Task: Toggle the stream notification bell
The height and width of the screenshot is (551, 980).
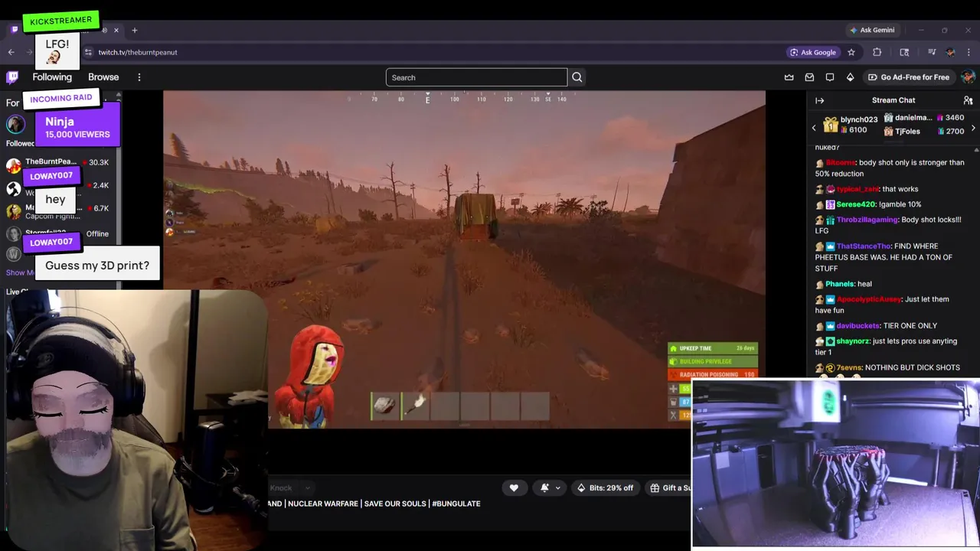Action: pos(544,487)
